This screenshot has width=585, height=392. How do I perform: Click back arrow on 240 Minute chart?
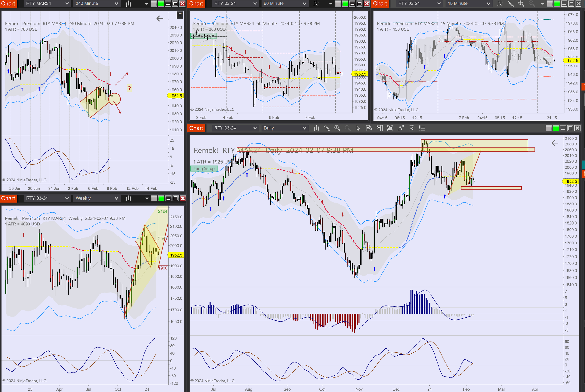tap(160, 18)
